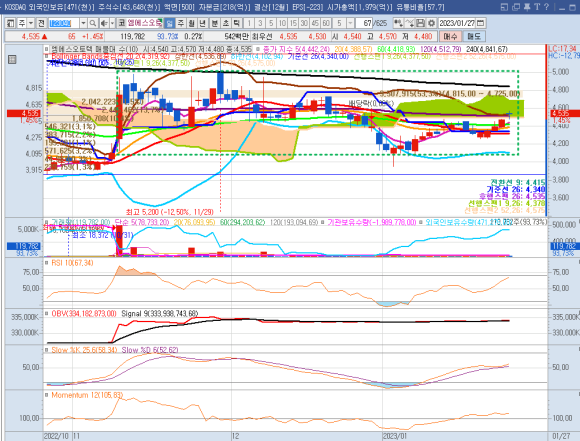Click the small square before the RSI 10 label
This screenshot has height=441, width=580.
46,263
